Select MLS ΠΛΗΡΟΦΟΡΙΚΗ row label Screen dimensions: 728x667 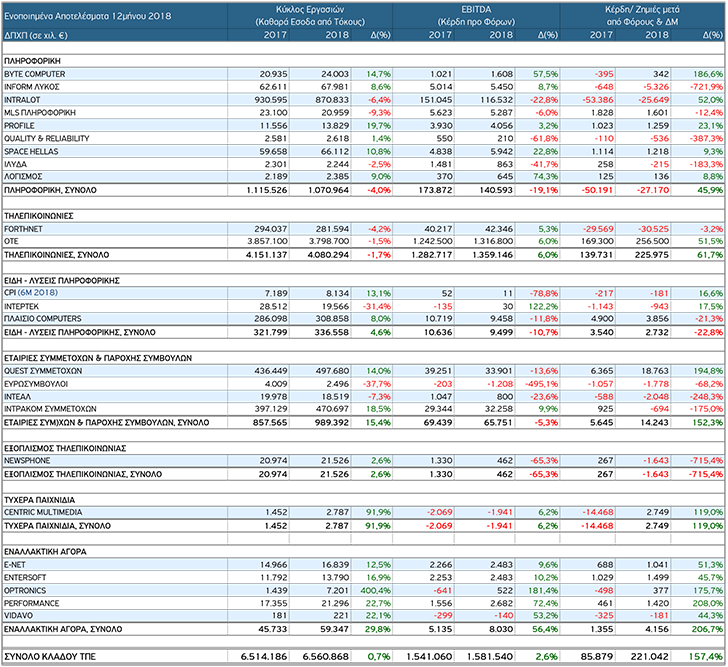(x=39, y=113)
